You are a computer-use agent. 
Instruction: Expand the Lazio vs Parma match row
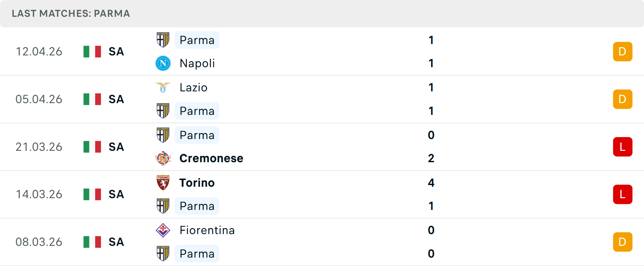coord(322,99)
